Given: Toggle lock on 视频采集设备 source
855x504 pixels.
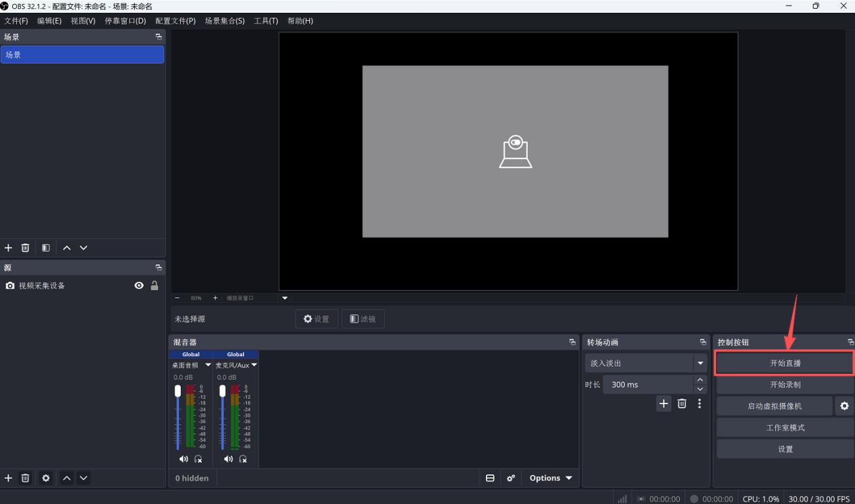Looking at the screenshot, I should 155,285.
